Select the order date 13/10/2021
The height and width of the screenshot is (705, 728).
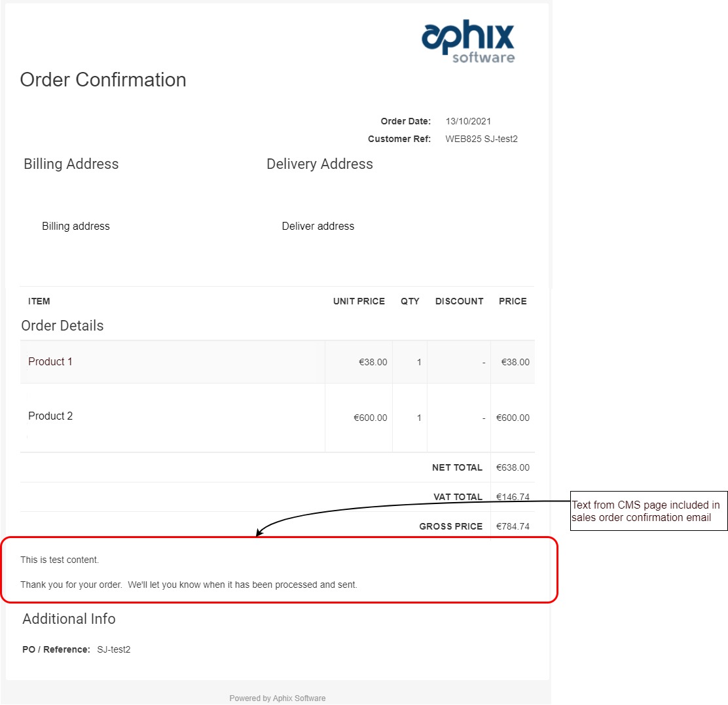[468, 121]
